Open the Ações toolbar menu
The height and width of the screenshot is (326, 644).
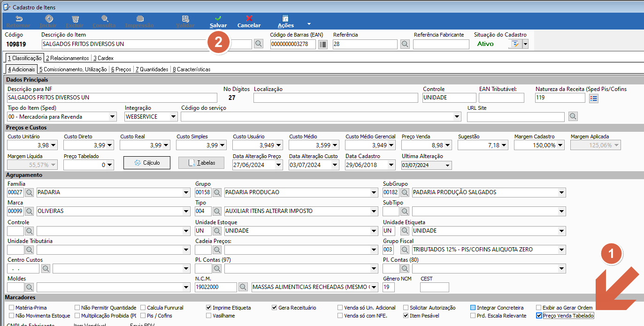click(286, 22)
